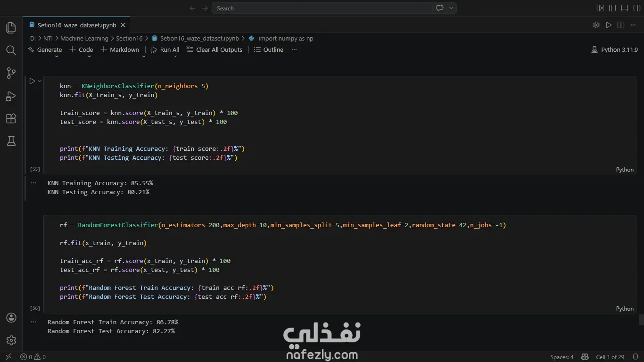Click breadcrumb Machine Learning folder
The width and height of the screenshot is (644, 362).
click(x=84, y=38)
